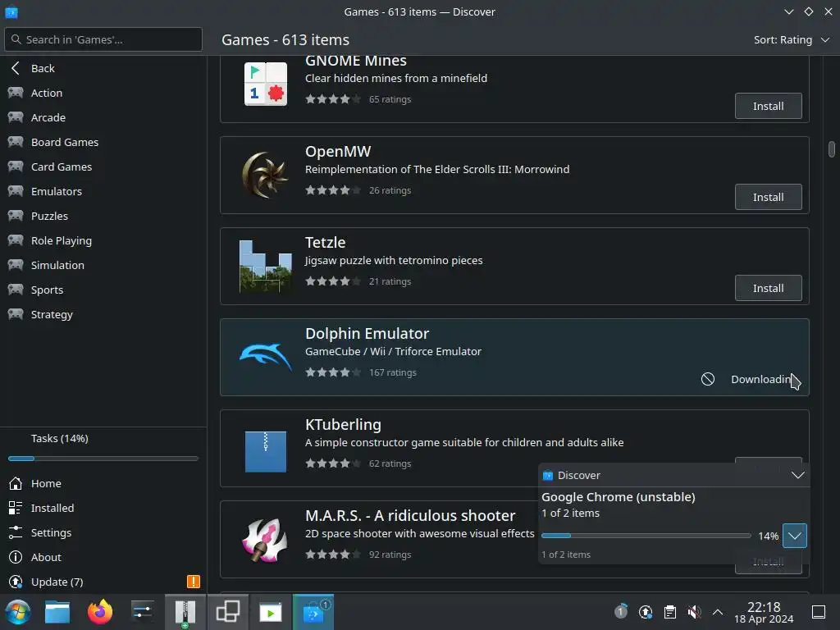Install OpenMW
The height and width of the screenshot is (630, 840).
[x=768, y=197]
